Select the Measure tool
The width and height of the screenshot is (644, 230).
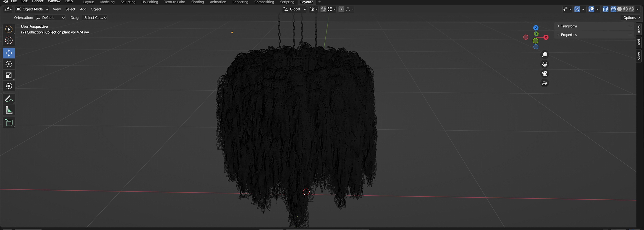(9, 110)
